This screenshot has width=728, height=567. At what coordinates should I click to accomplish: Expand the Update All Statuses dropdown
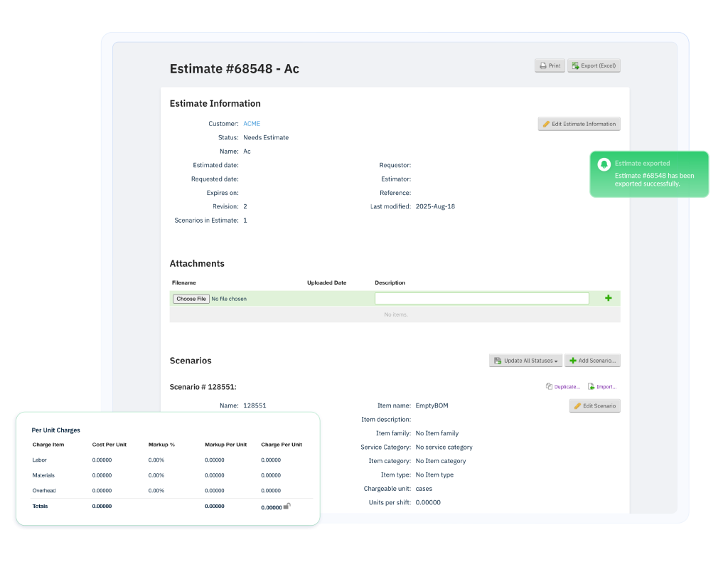(525, 361)
